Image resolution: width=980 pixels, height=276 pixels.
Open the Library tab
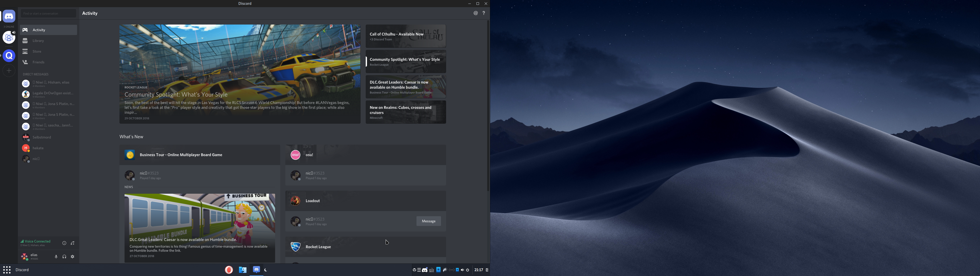point(49,40)
